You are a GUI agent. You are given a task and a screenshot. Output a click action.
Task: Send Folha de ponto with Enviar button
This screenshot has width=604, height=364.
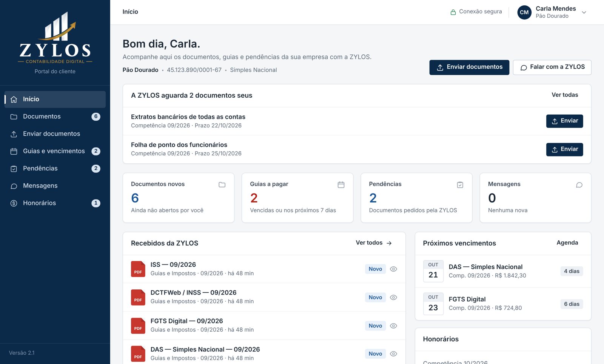tap(564, 149)
